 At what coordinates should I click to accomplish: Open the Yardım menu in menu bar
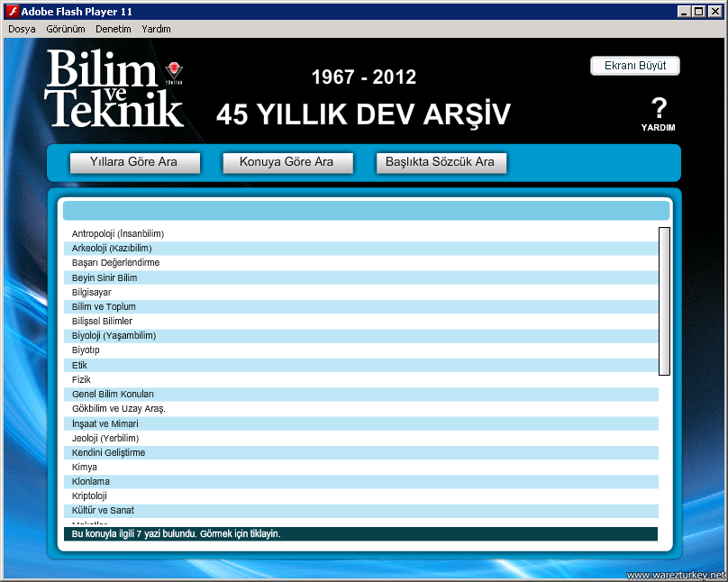coord(156,29)
